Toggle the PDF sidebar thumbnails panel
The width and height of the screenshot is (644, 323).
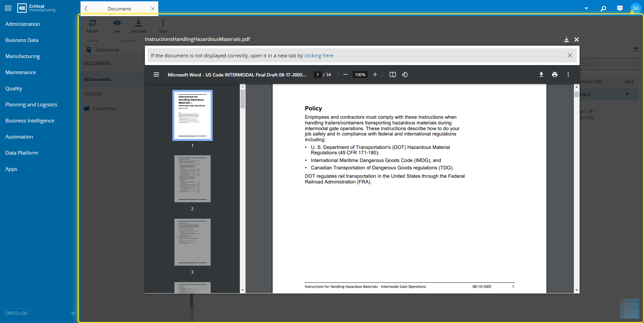(156, 74)
